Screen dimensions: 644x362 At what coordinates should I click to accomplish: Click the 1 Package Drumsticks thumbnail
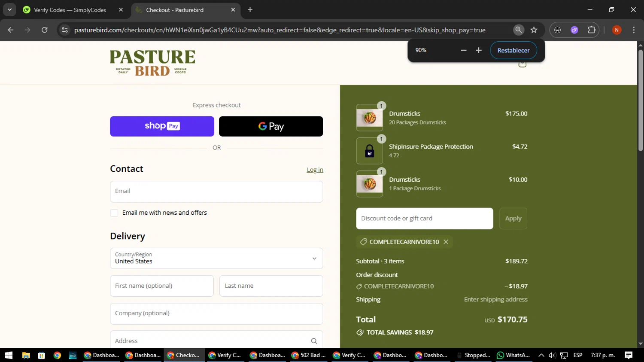pos(369,184)
